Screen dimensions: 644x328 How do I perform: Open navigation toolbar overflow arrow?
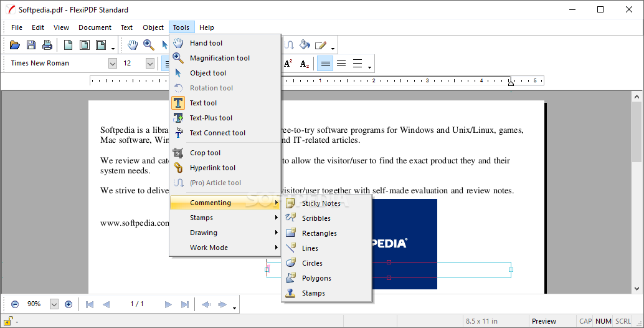(x=235, y=308)
